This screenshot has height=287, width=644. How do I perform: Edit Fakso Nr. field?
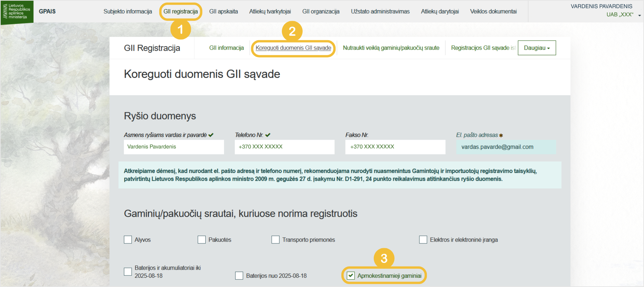tap(395, 147)
